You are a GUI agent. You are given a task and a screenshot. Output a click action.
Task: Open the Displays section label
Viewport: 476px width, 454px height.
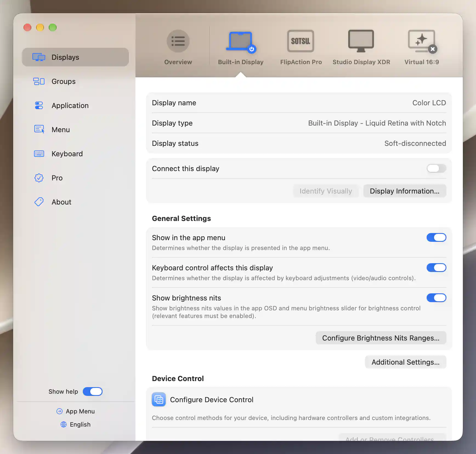pyautogui.click(x=65, y=57)
